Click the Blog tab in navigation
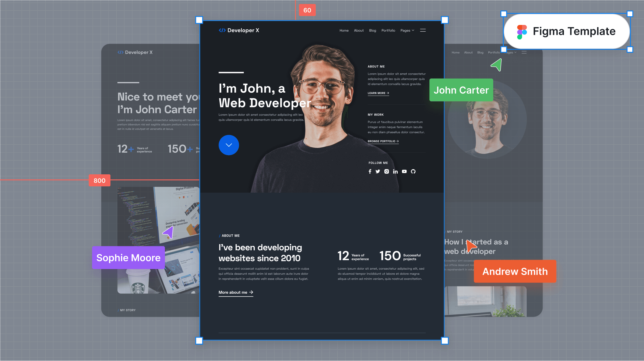Image resolution: width=644 pixels, height=361 pixels. click(x=373, y=30)
